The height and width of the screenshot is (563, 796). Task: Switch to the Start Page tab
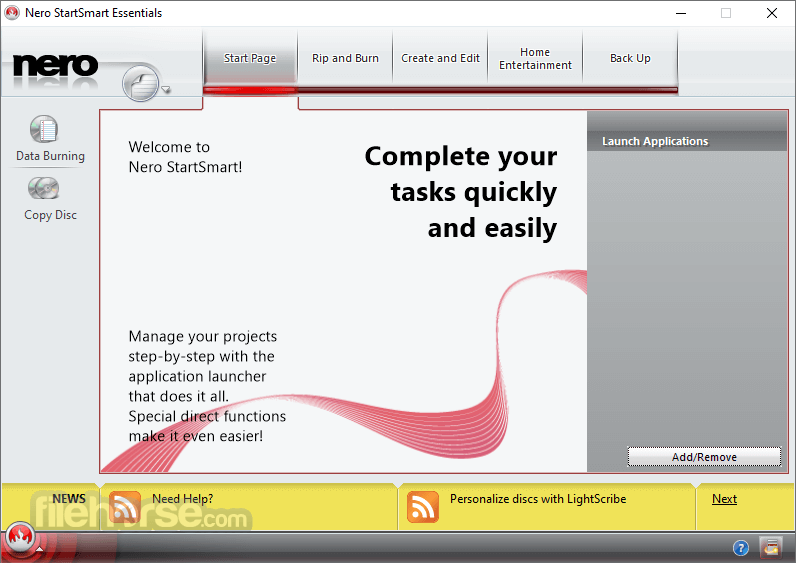250,58
